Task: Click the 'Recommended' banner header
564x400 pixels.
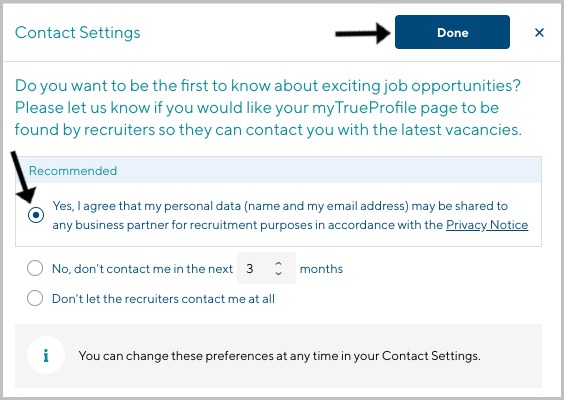Action: [278, 170]
